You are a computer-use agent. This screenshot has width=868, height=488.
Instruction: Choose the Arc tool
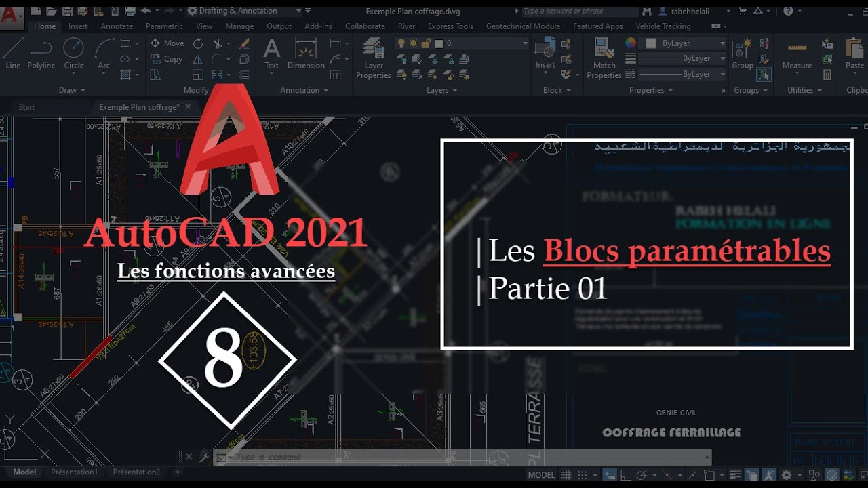pos(104,54)
